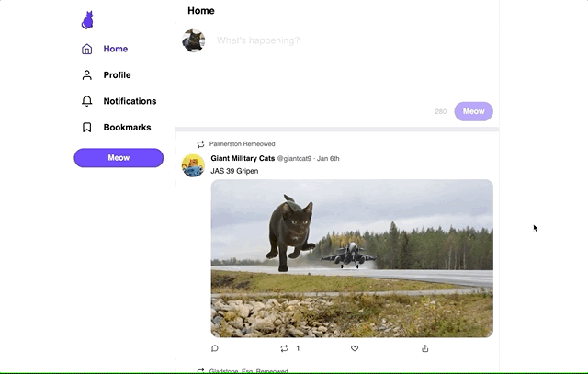This screenshot has width=588, height=374.
Task: Click the remeow count "1"
Action: [298, 348]
